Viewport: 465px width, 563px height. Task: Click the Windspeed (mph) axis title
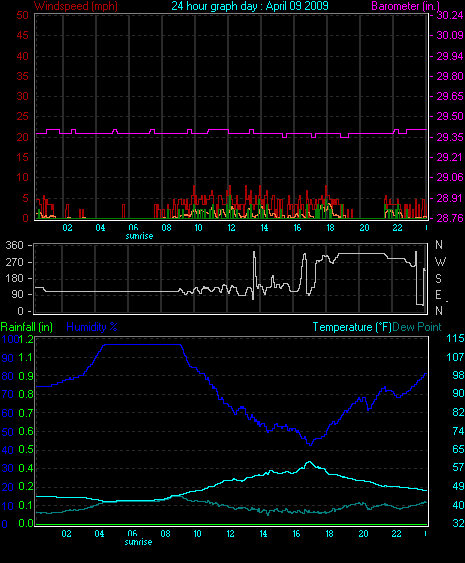tap(76, 6)
